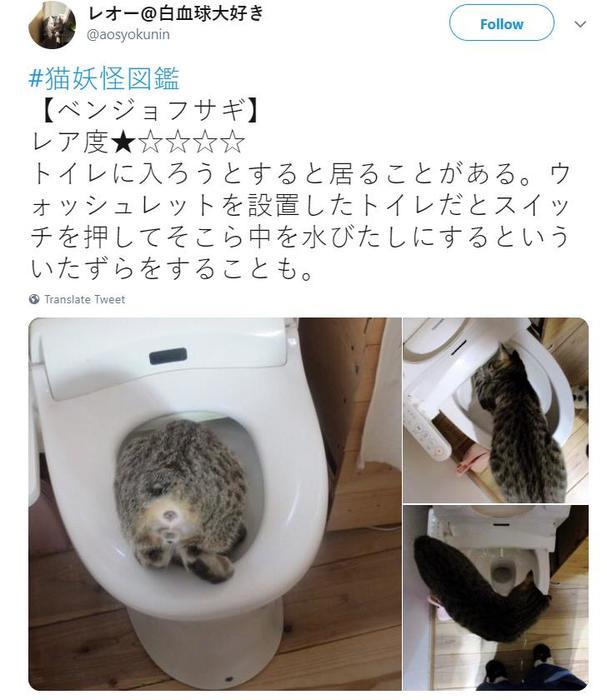Open the photo showing feet and cat's back
Viewport: 607px width, 700px height.
coord(496,598)
